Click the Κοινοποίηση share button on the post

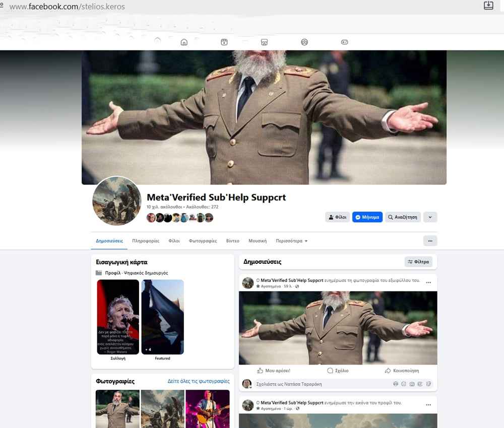click(402, 371)
